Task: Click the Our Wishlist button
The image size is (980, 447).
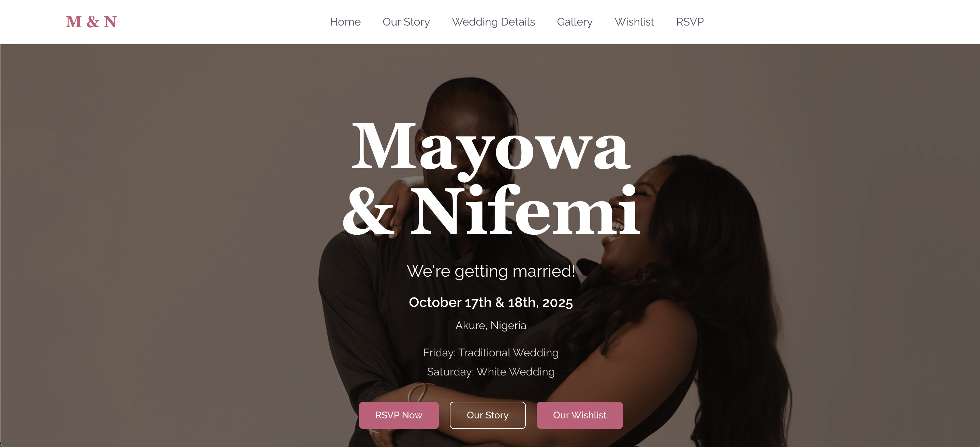Action: [x=579, y=415]
